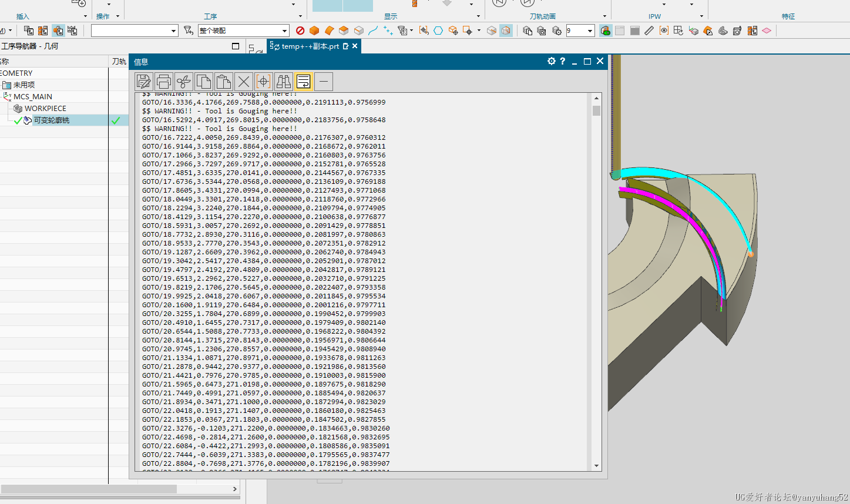Reset selection filter funnel icon
The image size is (850, 504).
point(188,31)
